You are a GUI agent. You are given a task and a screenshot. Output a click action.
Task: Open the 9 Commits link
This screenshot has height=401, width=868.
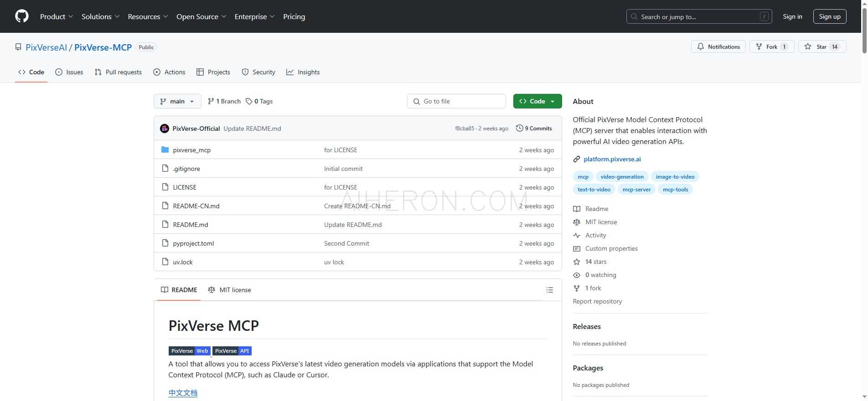(534, 129)
